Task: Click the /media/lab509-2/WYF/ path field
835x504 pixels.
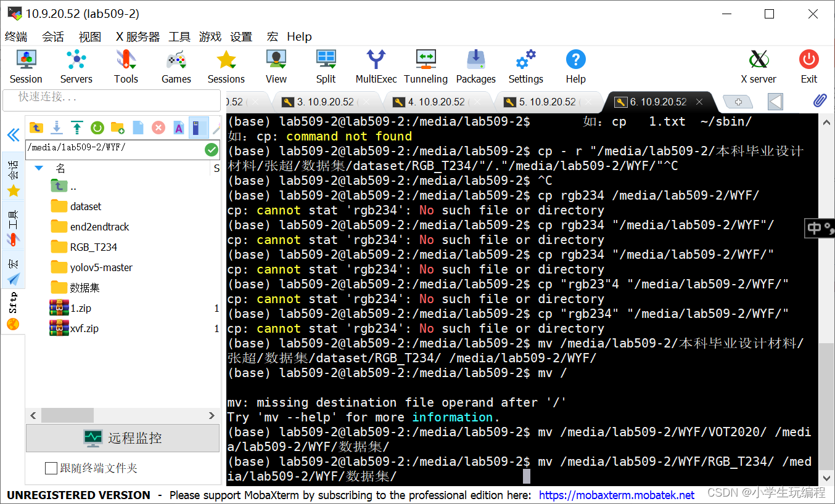Action: pyautogui.click(x=115, y=149)
